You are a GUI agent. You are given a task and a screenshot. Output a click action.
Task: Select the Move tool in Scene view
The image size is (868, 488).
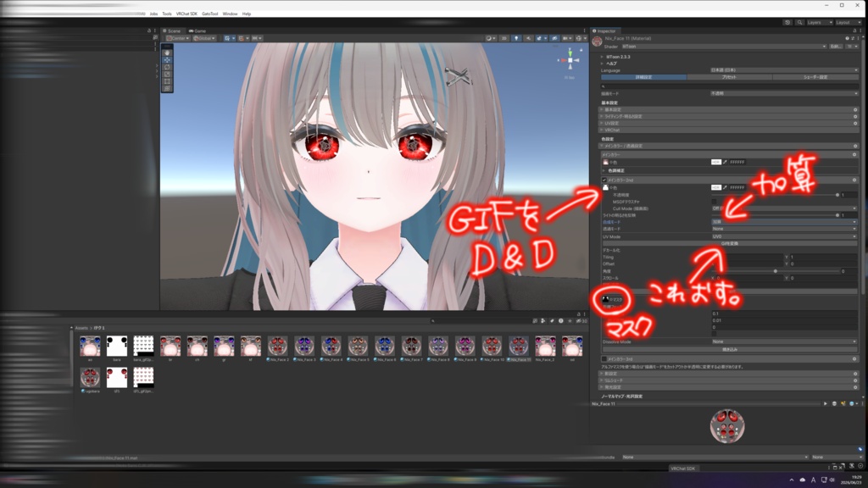click(167, 60)
